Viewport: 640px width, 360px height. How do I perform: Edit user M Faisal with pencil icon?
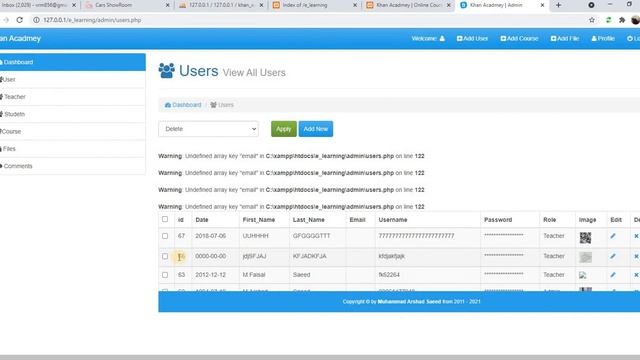coord(613,275)
